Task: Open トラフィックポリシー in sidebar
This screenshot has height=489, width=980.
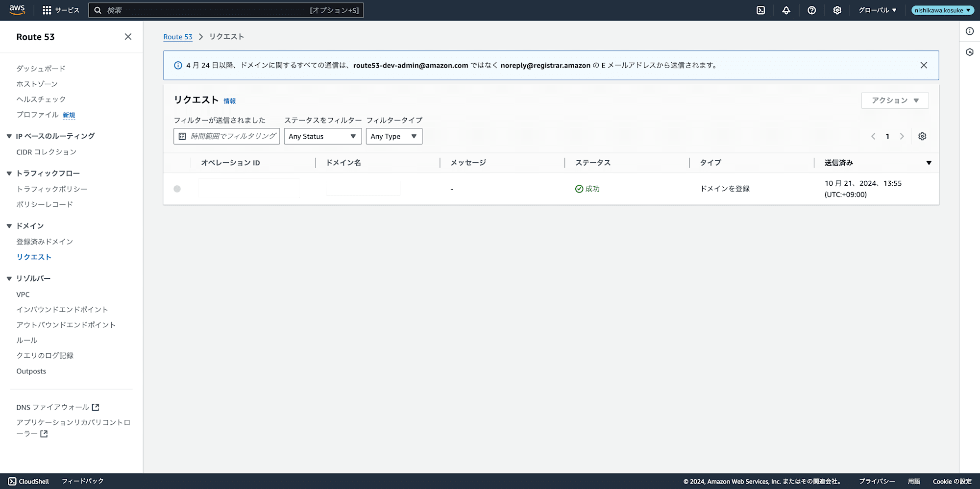Action: pyautogui.click(x=51, y=189)
